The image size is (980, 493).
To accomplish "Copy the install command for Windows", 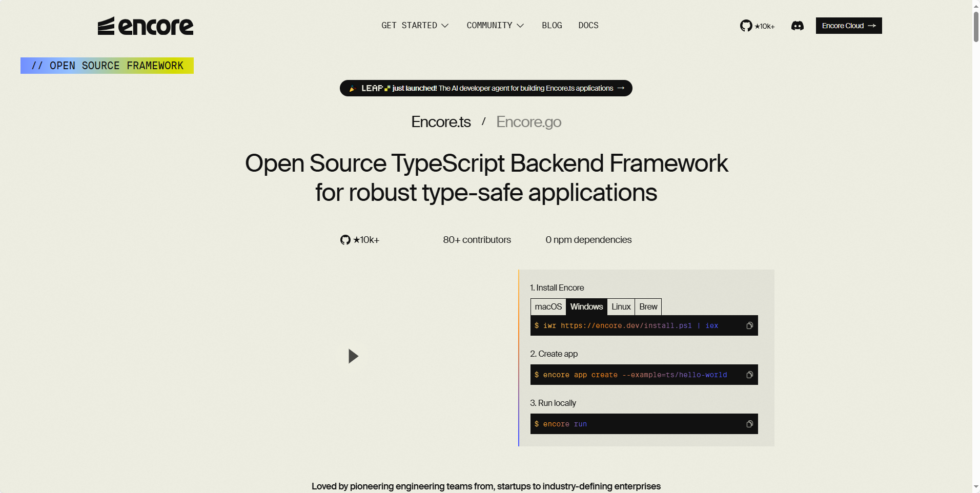I will 749,326.
